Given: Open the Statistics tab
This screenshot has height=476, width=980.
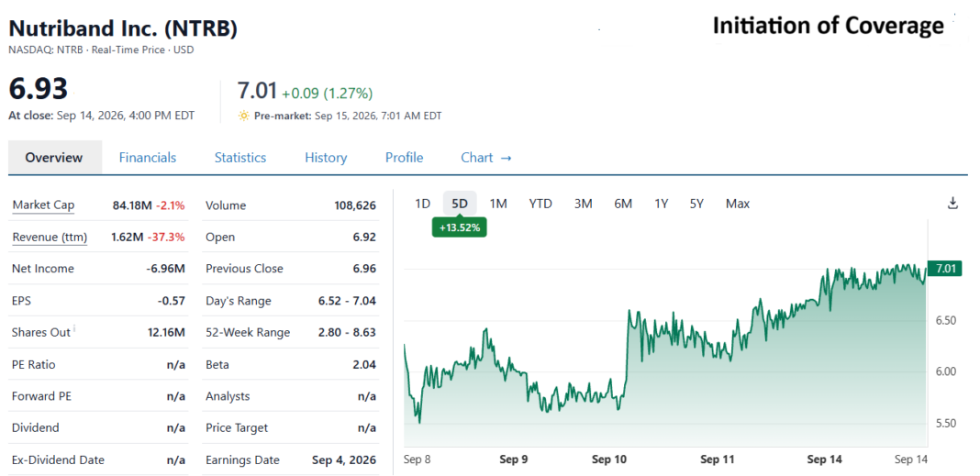Looking at the screenshot, I should click(x=240, y=158).
